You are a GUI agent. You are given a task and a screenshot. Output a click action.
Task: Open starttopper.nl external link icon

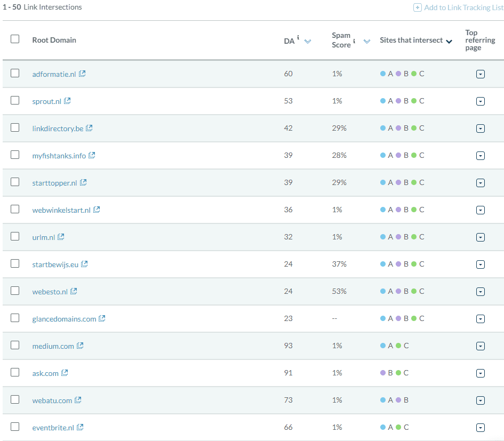[83, 182]
